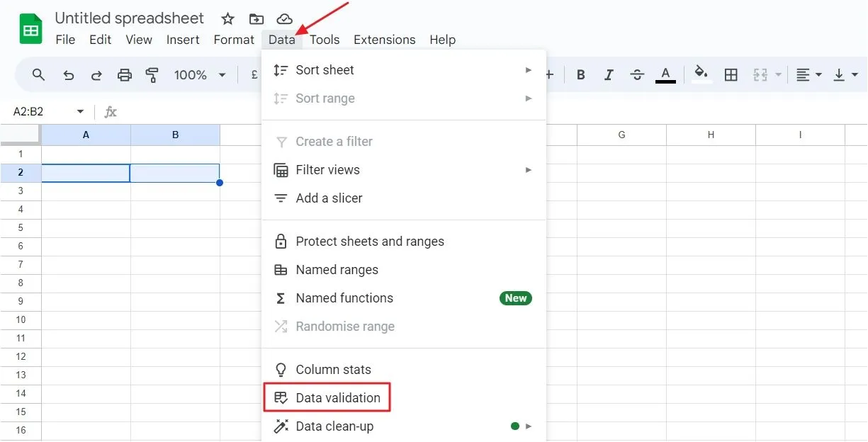Click cell B2

[176, 173]
